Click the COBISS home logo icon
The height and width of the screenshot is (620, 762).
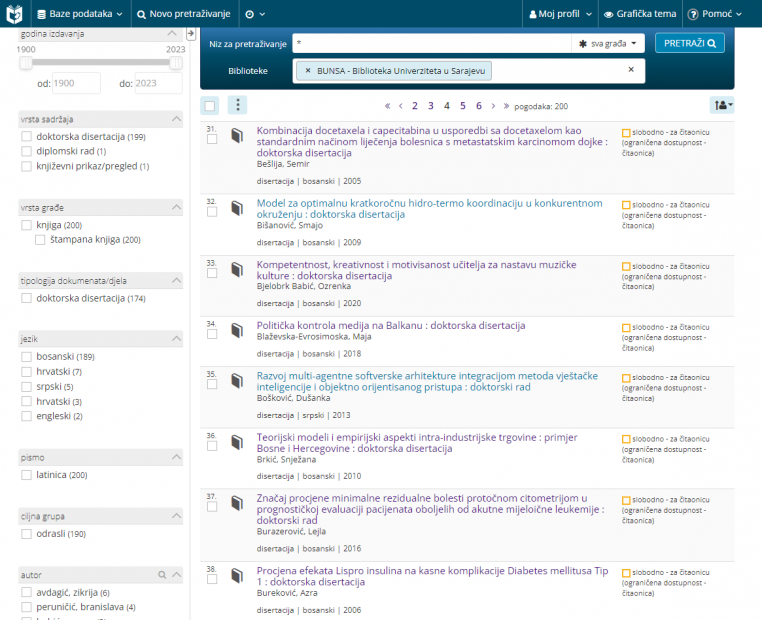(x=14, y=14)
